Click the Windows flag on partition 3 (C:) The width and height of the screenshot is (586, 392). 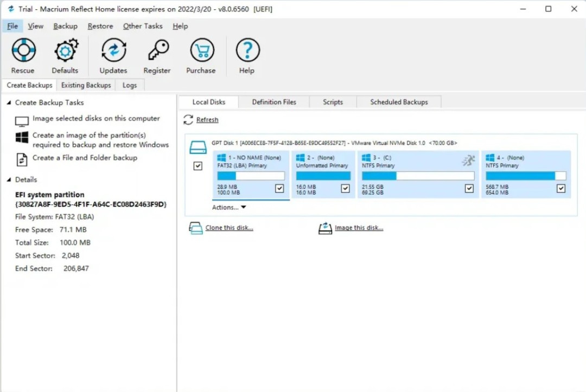[366, 158]
